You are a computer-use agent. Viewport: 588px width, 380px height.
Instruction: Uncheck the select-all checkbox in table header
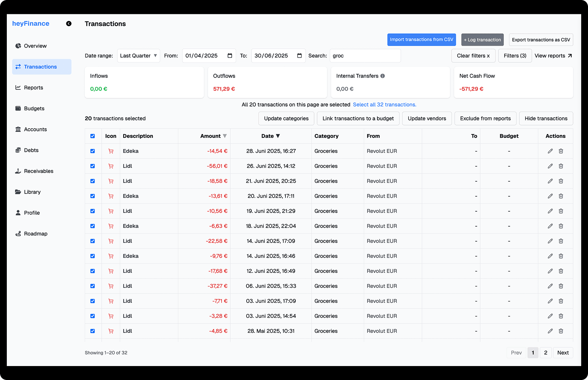pyautogui.click(x=93, y=136)
